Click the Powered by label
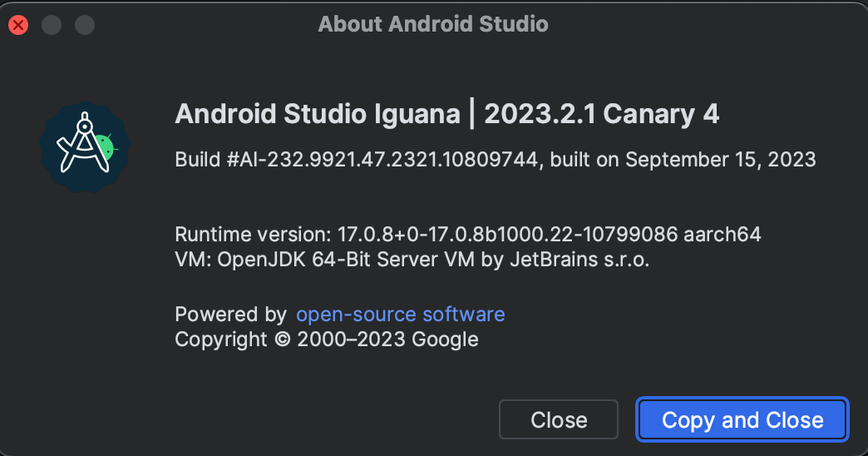868x456 pixels. pyautogui.click(x=230, y=315)
